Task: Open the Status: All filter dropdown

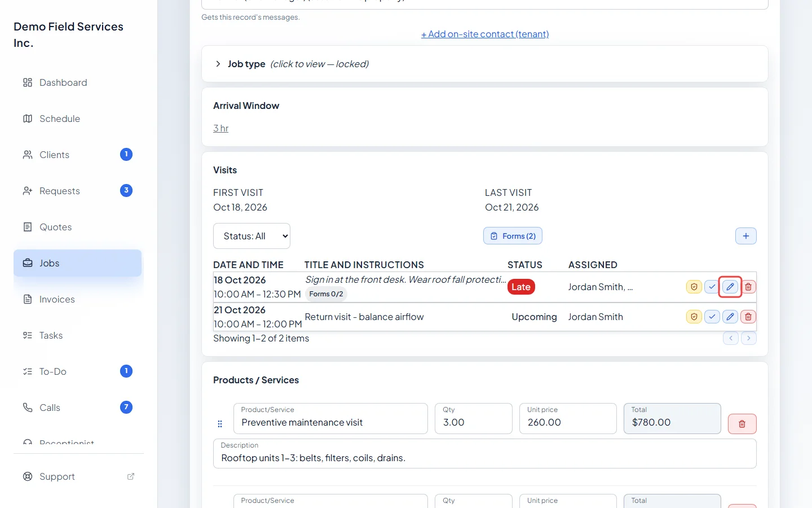Action: pos(251,236)
